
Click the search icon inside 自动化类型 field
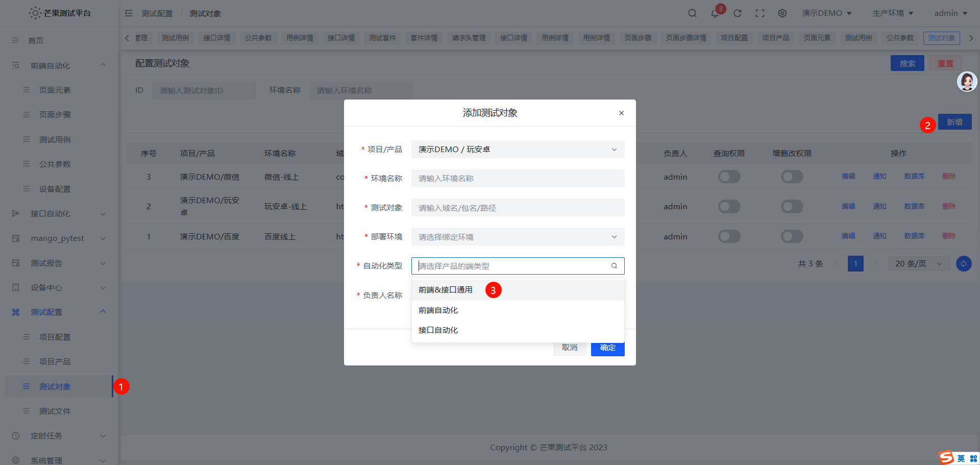pos(614,266)
